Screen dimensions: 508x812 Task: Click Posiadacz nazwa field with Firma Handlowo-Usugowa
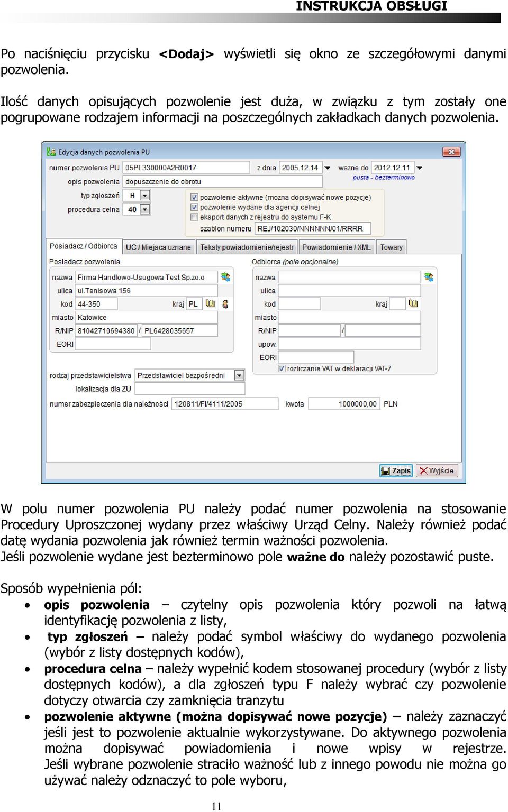click(x=147, y=277)
